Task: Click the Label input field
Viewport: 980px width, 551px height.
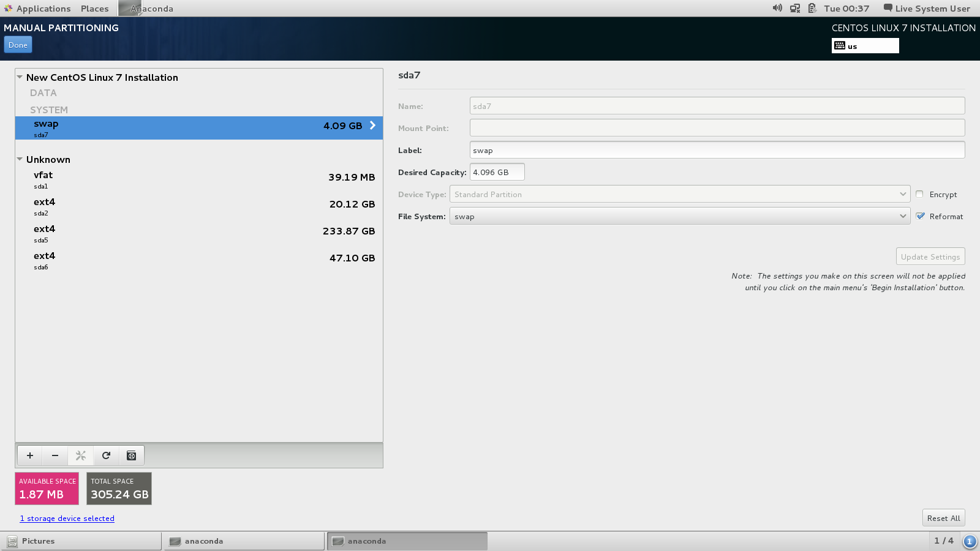Action: tap(717, 150)
